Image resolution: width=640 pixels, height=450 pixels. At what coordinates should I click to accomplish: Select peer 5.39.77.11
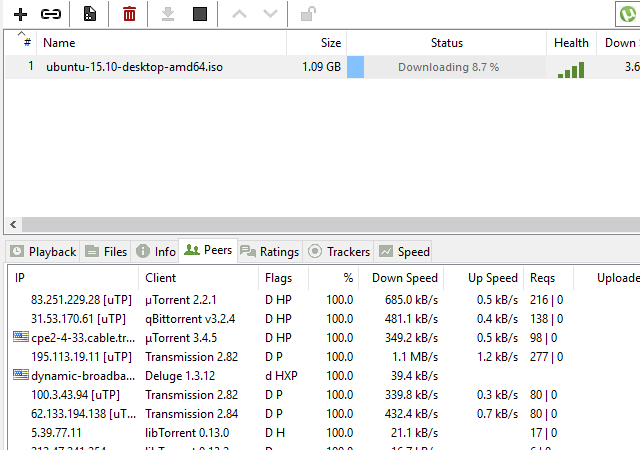click(56, 432)
